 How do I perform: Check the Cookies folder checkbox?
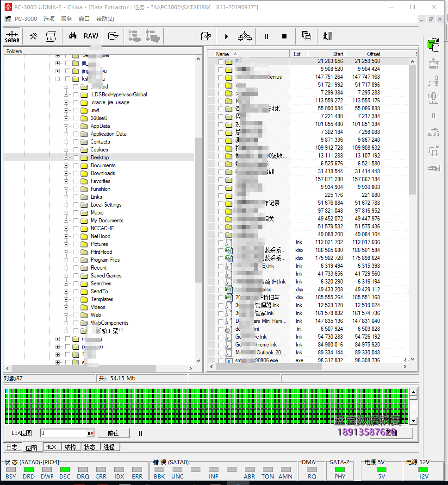(x=76, y=150)
